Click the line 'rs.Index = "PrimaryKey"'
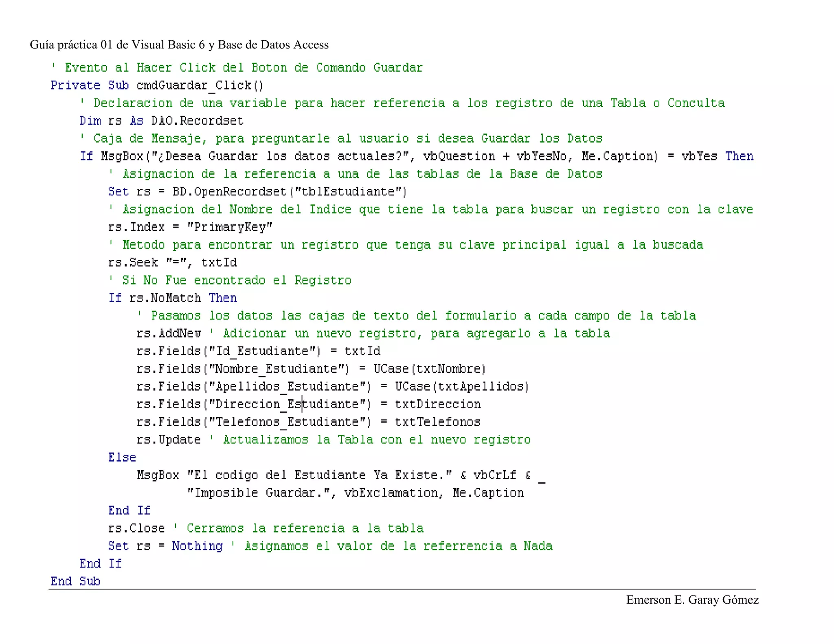 (x=190, y=227)
